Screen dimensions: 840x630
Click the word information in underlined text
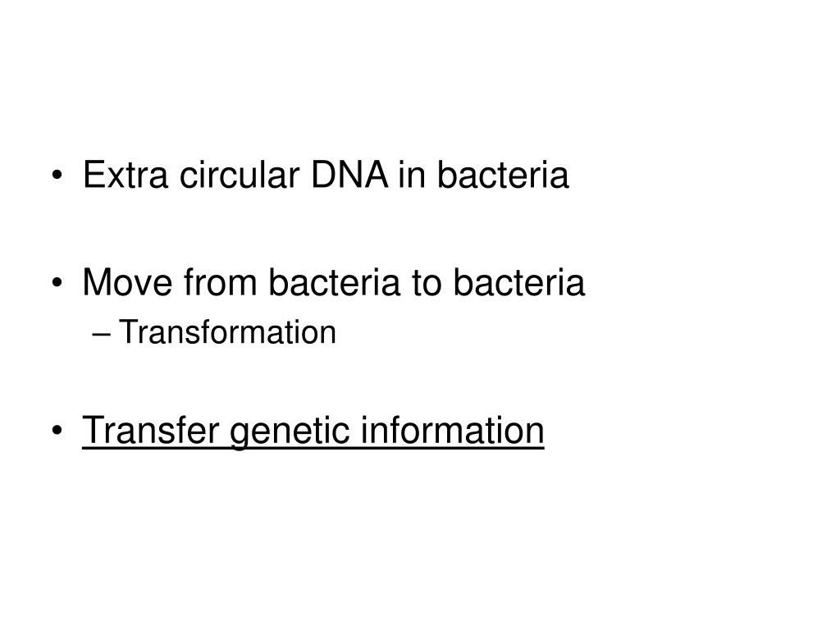click(453, 430)
